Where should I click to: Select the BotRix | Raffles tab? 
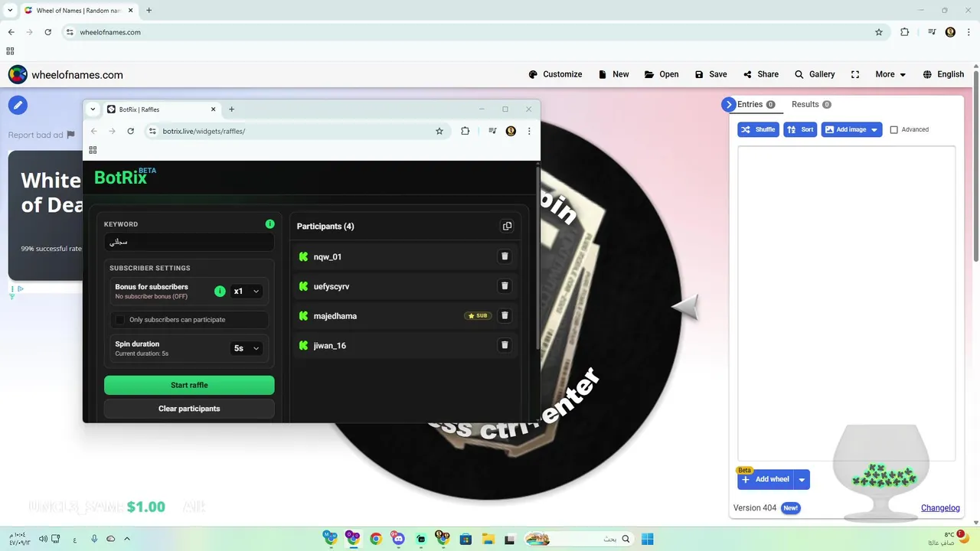pyautogui.click(x=161, y=109)
